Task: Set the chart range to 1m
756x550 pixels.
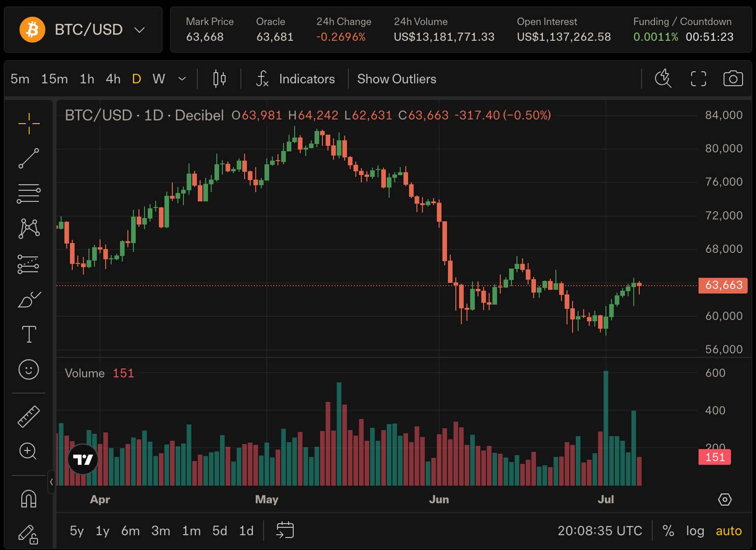Action: (191, 531)
